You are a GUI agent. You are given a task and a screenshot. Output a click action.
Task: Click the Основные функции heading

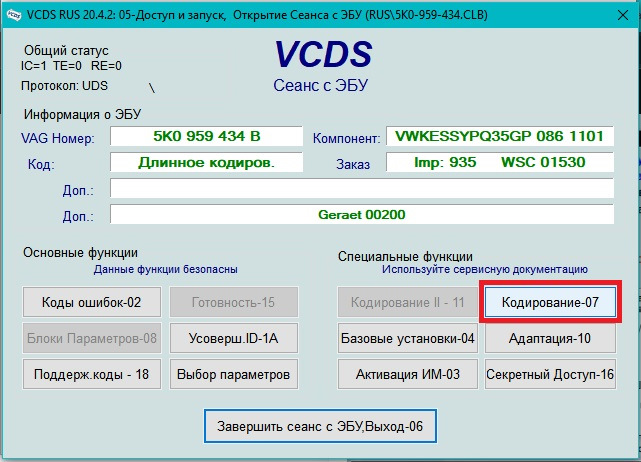80,253
